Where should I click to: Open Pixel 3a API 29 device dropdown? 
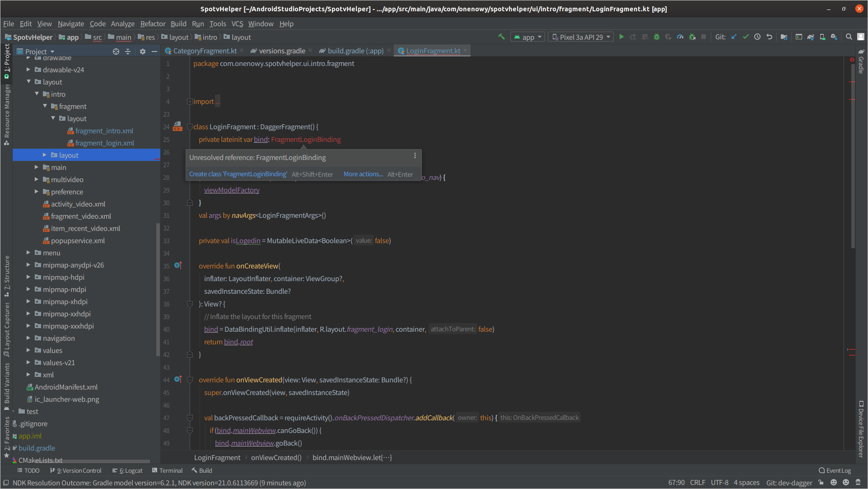(x=581, y=37)
